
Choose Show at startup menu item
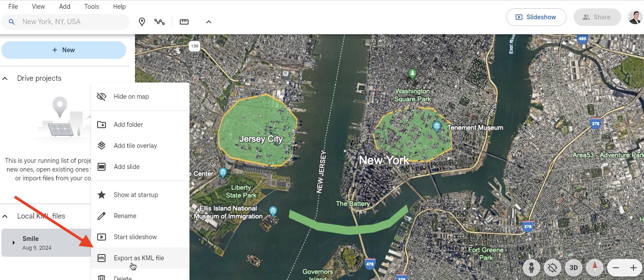point(140,195)
